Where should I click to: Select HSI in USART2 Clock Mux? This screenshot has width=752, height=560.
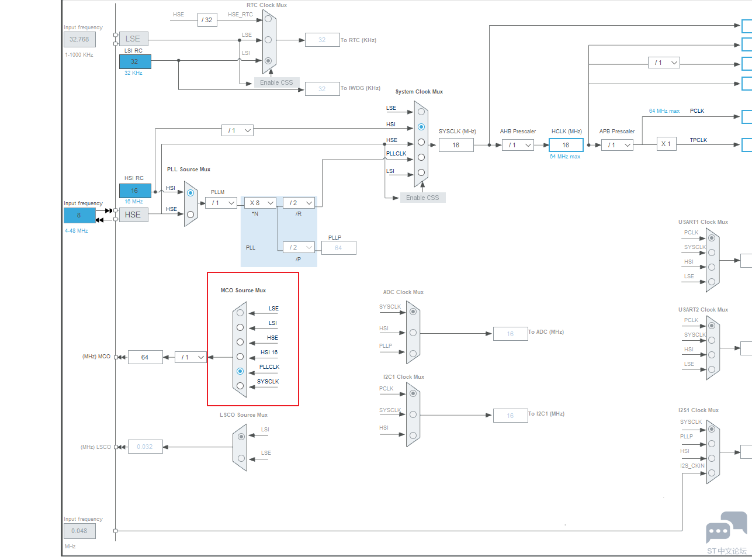[712, 355]
